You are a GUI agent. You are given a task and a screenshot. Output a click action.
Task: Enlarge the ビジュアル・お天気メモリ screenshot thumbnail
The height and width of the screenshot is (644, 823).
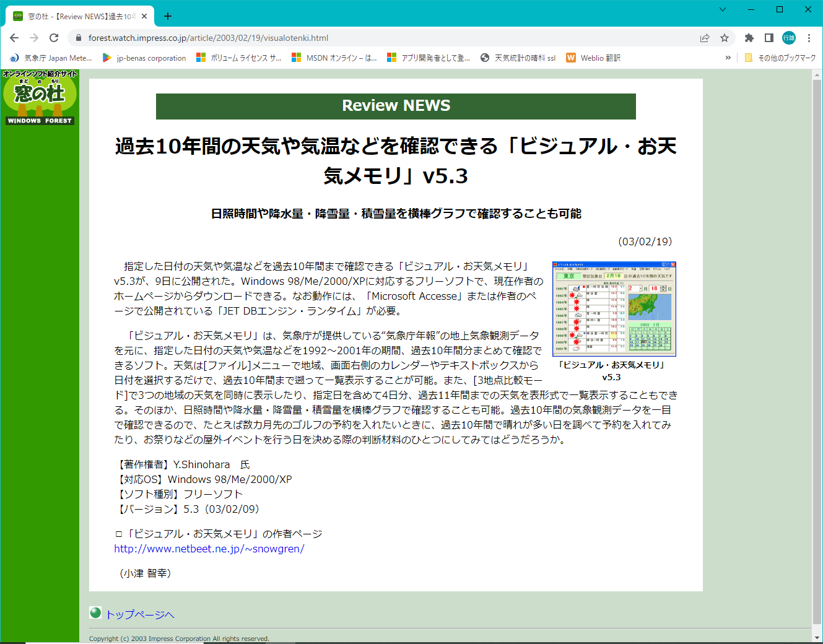(x=614, y=308)
